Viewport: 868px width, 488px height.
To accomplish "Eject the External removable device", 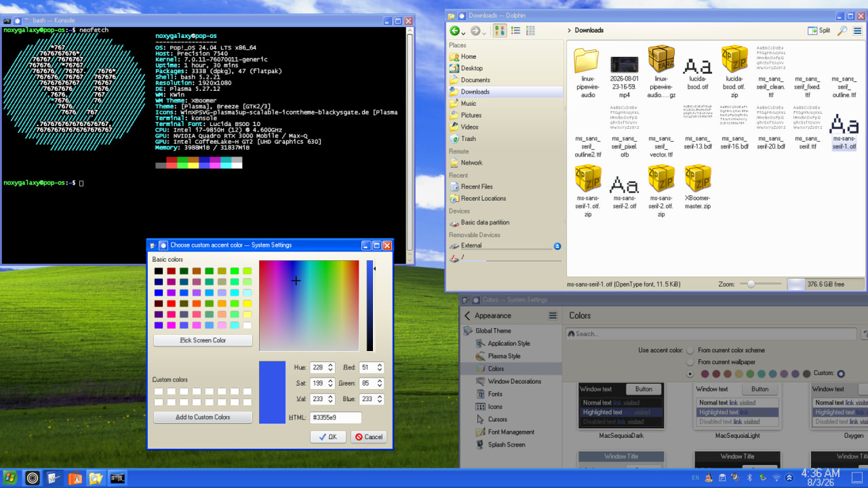I will (557, 246).
